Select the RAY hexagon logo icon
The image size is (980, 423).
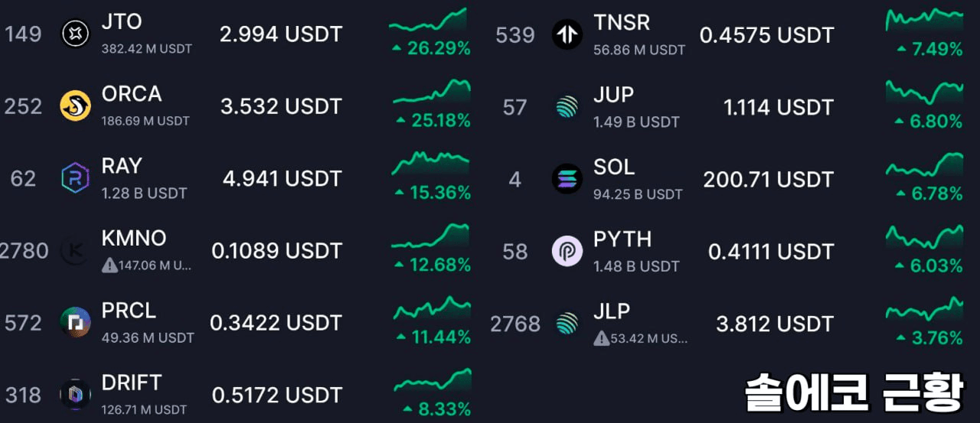[x=75, y=178]
